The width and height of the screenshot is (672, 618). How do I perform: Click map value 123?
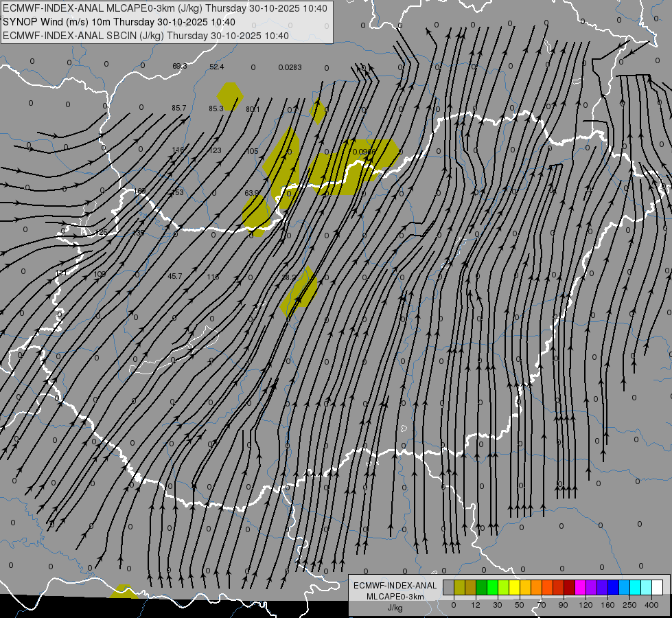[216, 150]
